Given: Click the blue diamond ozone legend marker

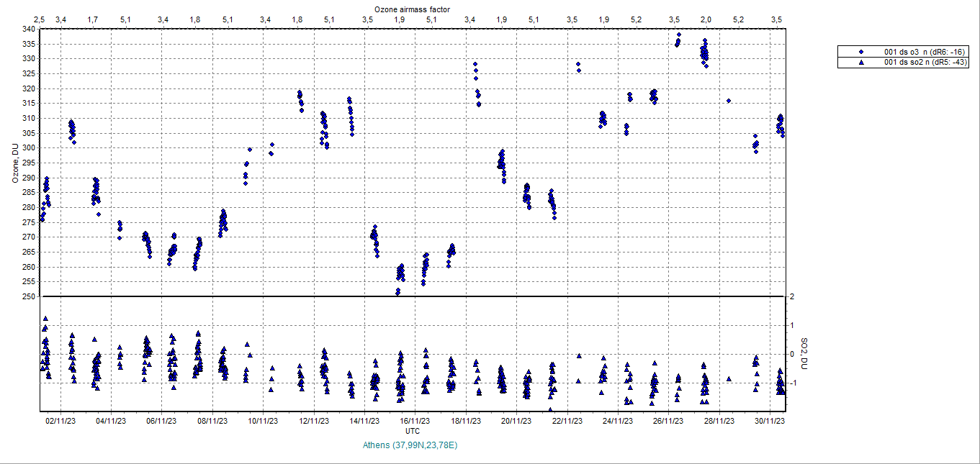Looking at the screenshot, I should point(861,53).
